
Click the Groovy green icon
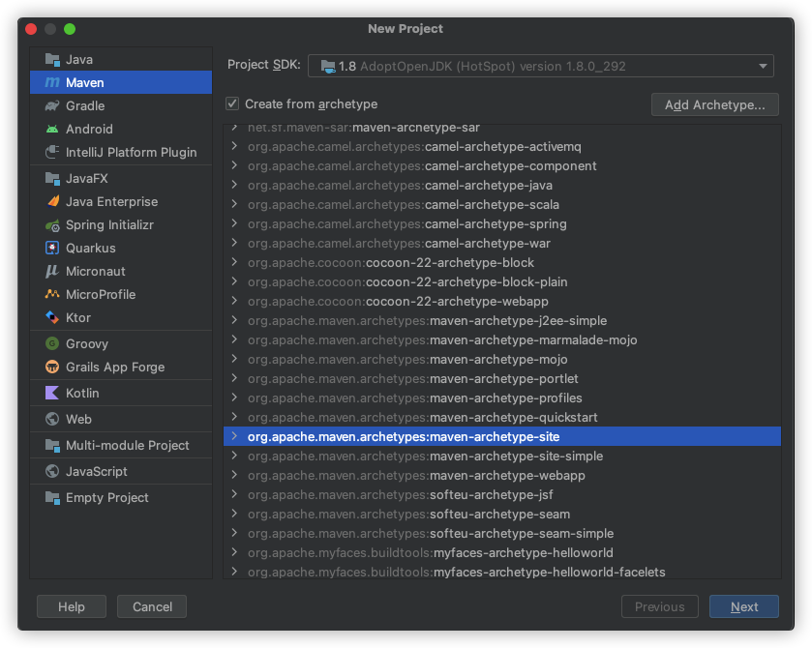click(52, 343)
